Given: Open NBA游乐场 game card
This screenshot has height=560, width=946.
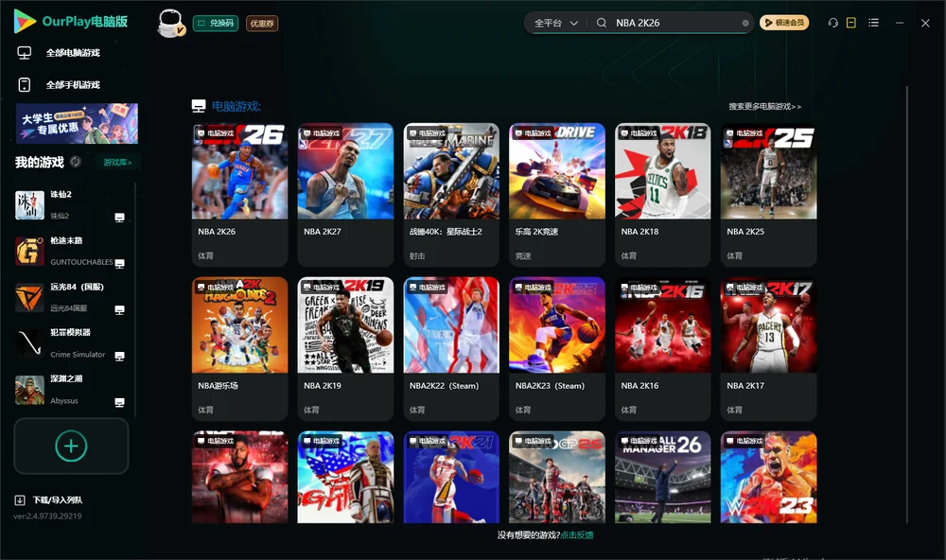Looking at the screenshot, I should point(239,348).
